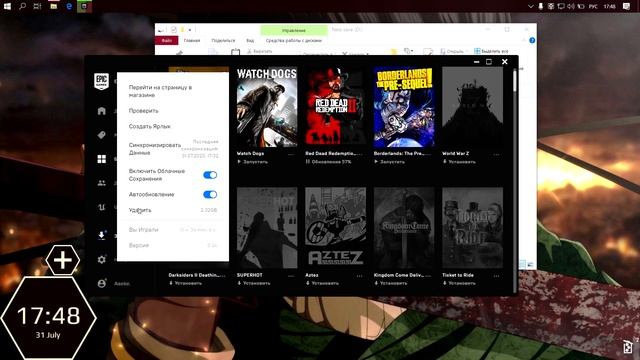
Task: Click 'Установить' under World War Z
Action: pyautogui.click(x=459, y=162)
